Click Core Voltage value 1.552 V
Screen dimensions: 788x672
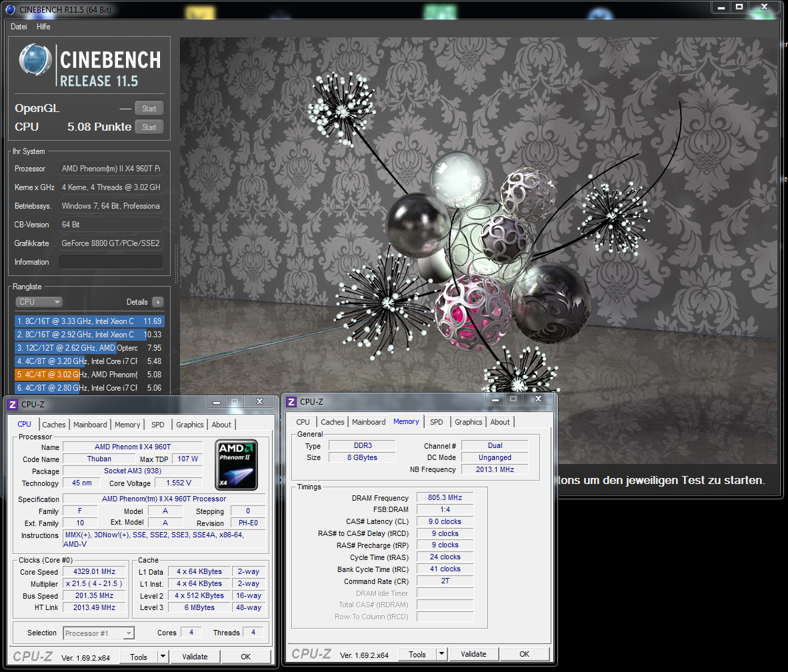[179, 483]
